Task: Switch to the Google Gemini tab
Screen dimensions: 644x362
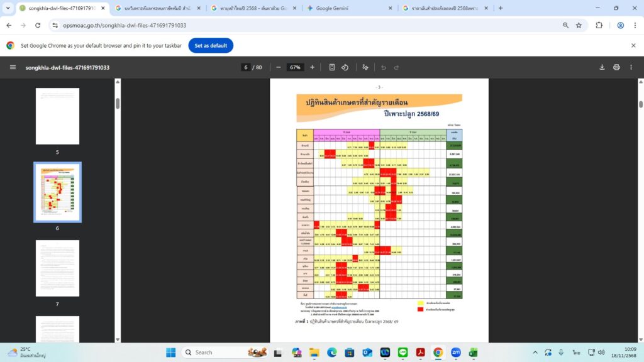Action: 347,8
